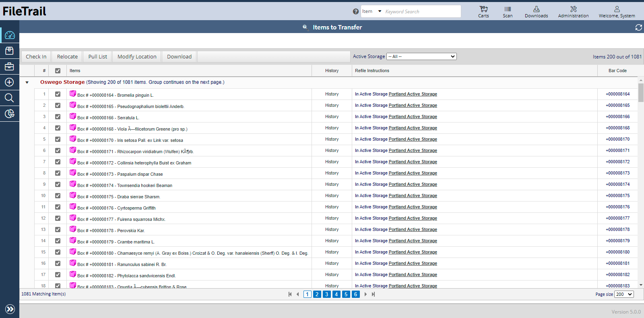Open the reports pie chart icon in the sidebar
This screenshot has width=644, height=318.
10,114
